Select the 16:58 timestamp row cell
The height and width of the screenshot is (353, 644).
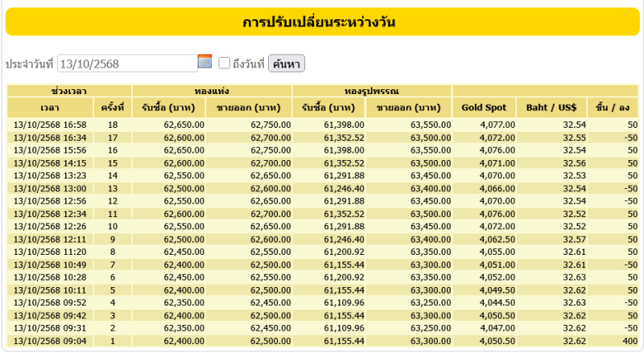point(50,125)
